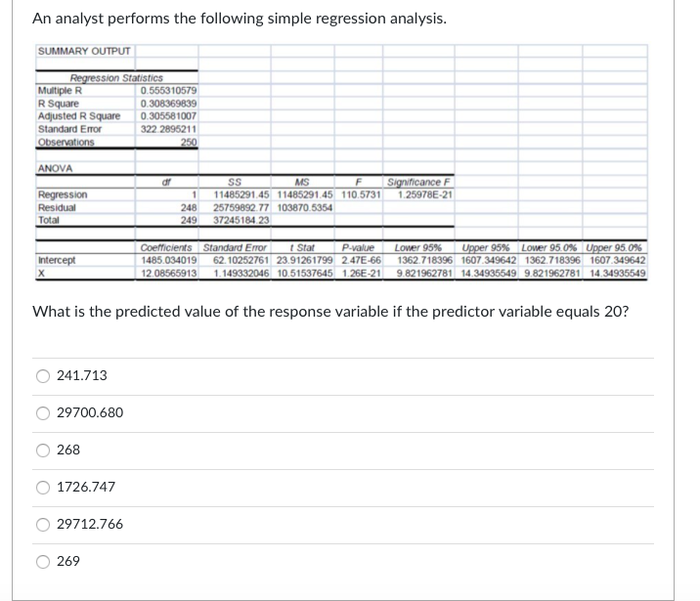Click the Regression Statistics heading
Image resolution: width=700 pixels, height=601 pixels.
[x=116, y=78]
